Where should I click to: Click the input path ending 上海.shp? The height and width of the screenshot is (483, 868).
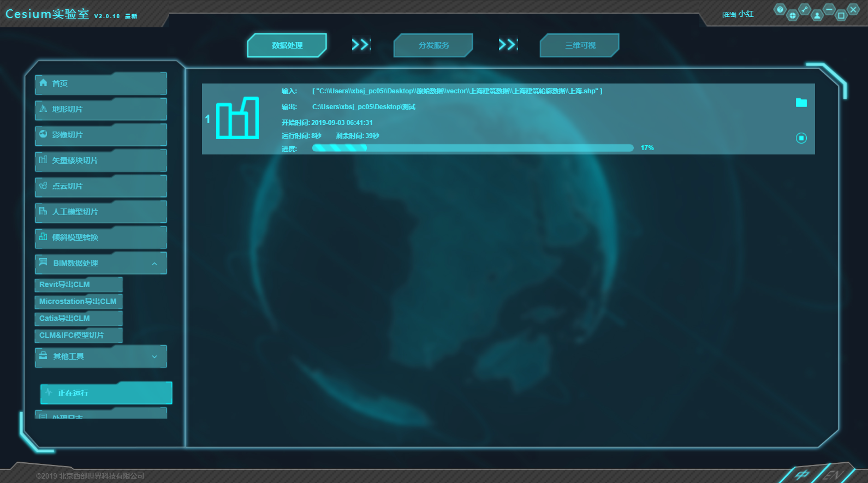(457, 91)
